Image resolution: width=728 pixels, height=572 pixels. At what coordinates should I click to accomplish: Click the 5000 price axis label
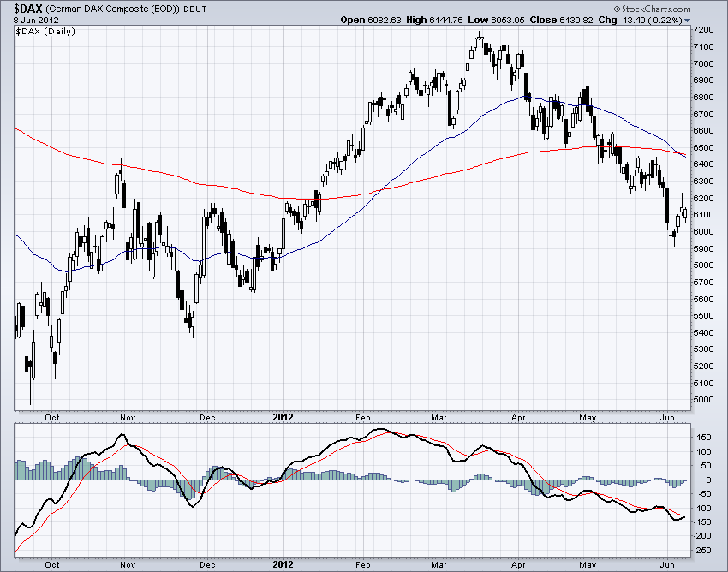[703, 400]
